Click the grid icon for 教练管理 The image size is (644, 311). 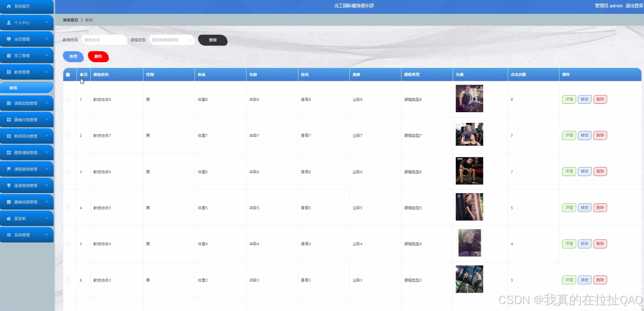pos(9,72)
